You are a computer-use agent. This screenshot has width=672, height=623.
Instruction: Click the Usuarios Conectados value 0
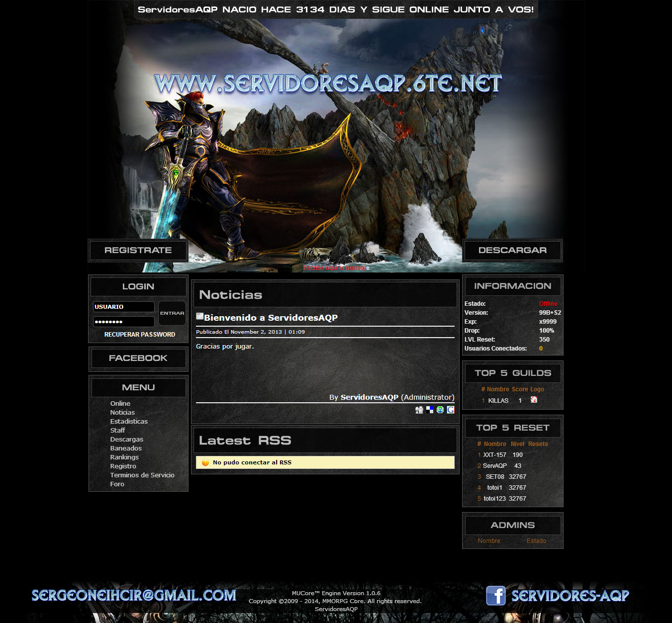point(541,349)
